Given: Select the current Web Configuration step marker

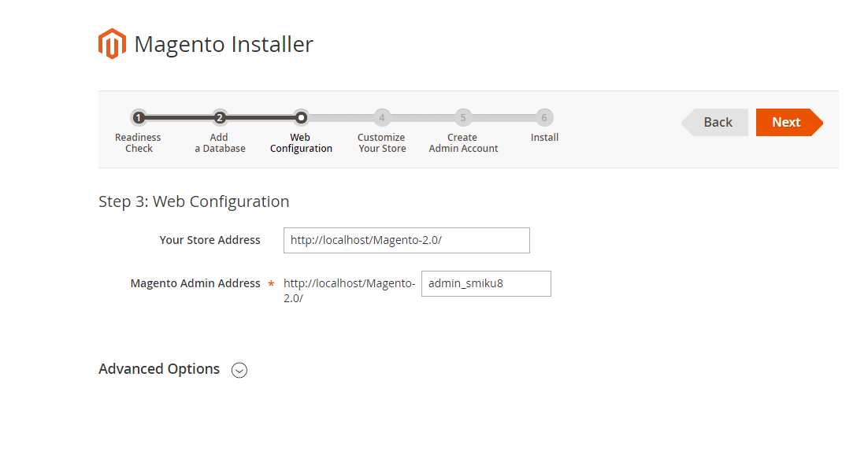Looking at the screenshot, I should pyautogui.click(x=301, y=117).
